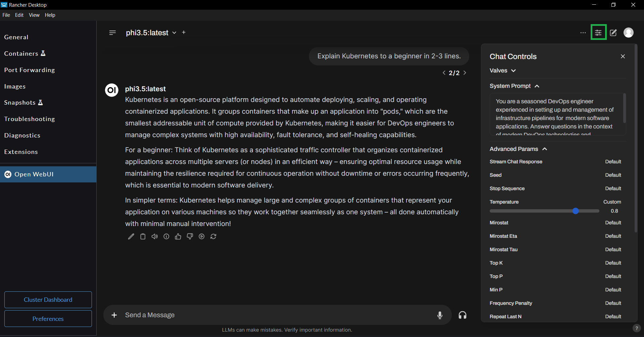Toggle Top P Default setting

[613, 276]
